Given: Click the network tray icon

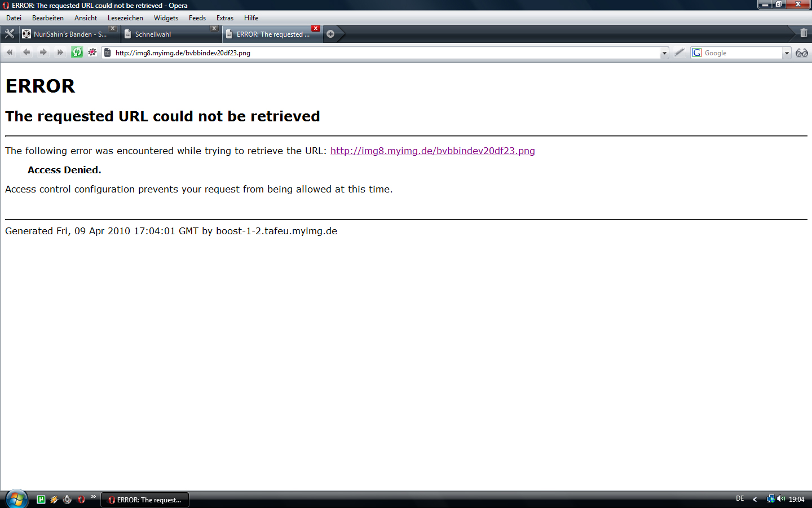Looking at the screenshot, I should pyautogui.click(x=770, y=498).
